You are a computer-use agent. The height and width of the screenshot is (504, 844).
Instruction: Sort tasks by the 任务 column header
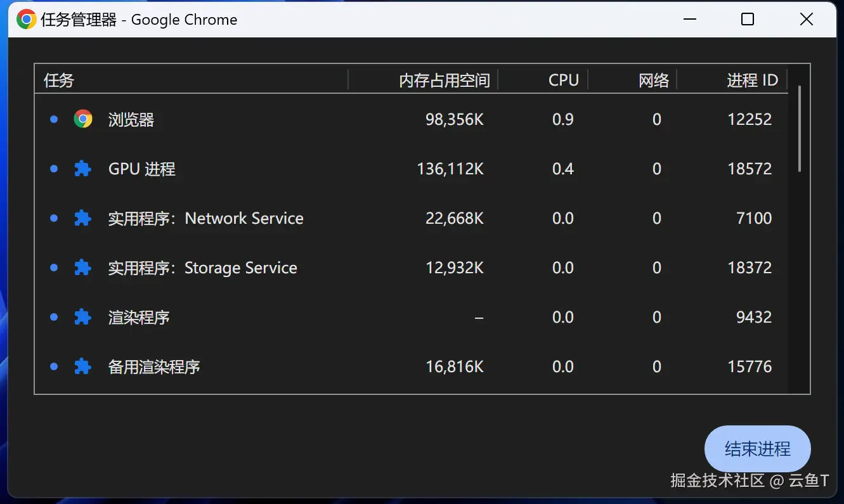point(59,81)
